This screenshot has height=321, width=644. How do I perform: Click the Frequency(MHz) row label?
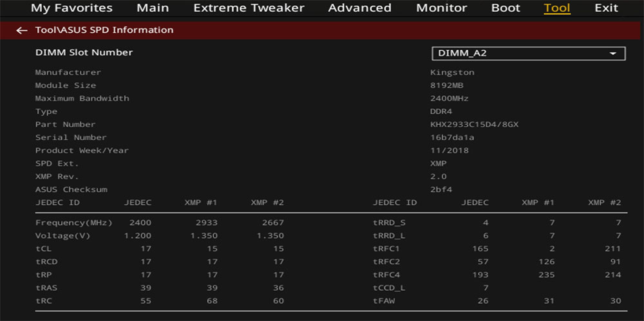pos(74,223)
